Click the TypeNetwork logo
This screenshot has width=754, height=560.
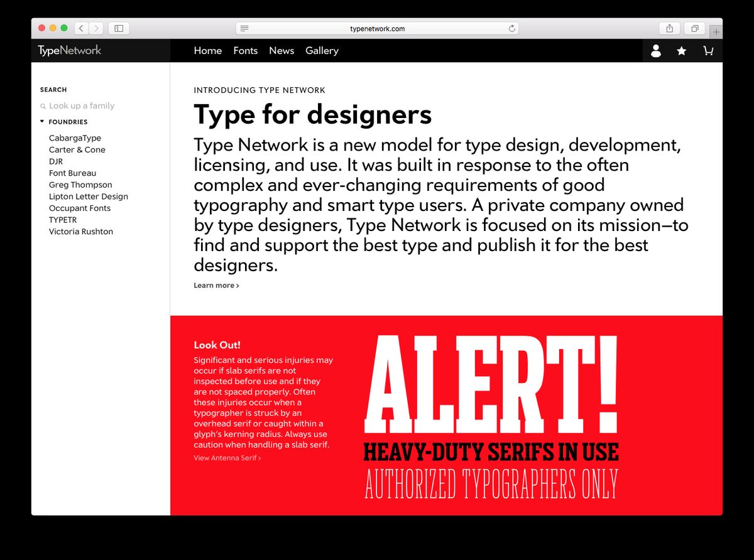point(69,51)
